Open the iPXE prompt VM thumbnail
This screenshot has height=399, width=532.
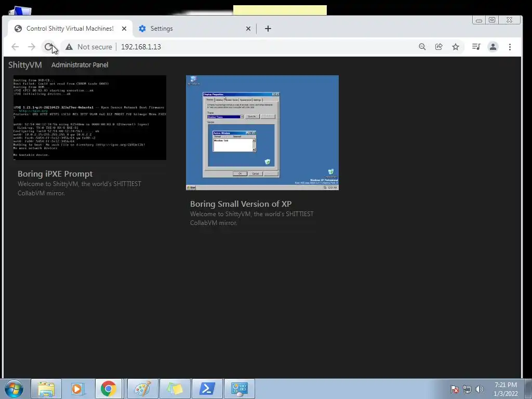tap(89, 117)
